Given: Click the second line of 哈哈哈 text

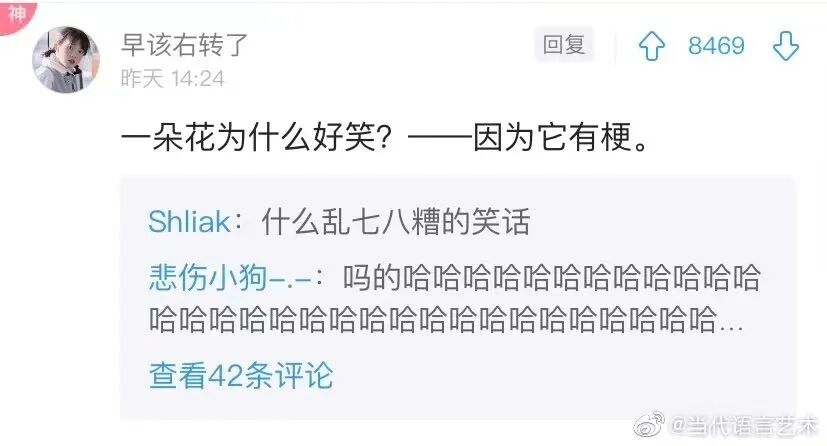Looking at the screenshot, I should pos(446,319).
